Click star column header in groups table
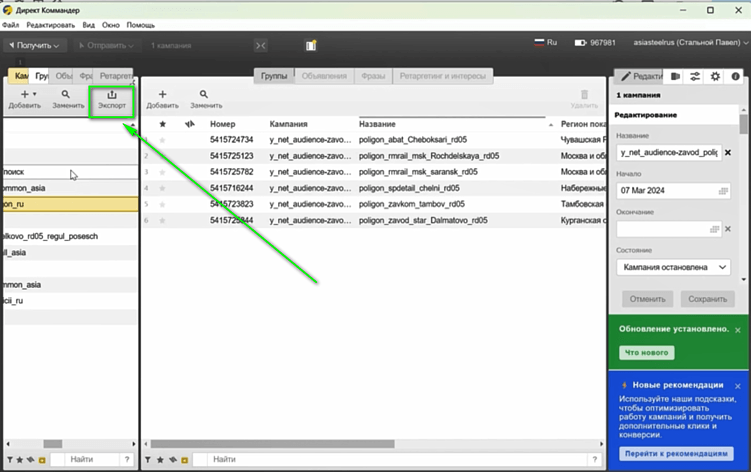This screenshot has width=751, height=472. 162,124
